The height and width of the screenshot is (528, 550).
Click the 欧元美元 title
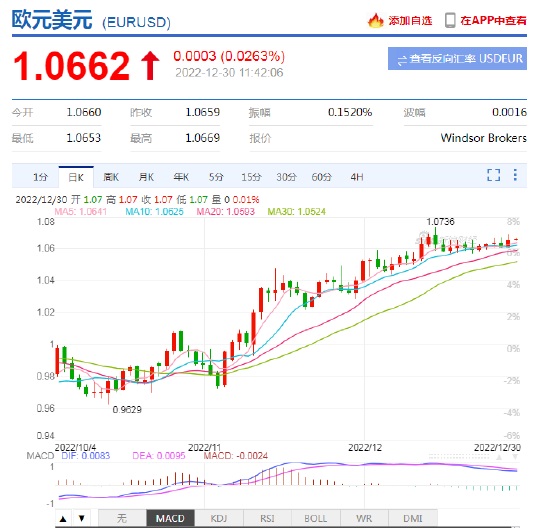(52, 20)
